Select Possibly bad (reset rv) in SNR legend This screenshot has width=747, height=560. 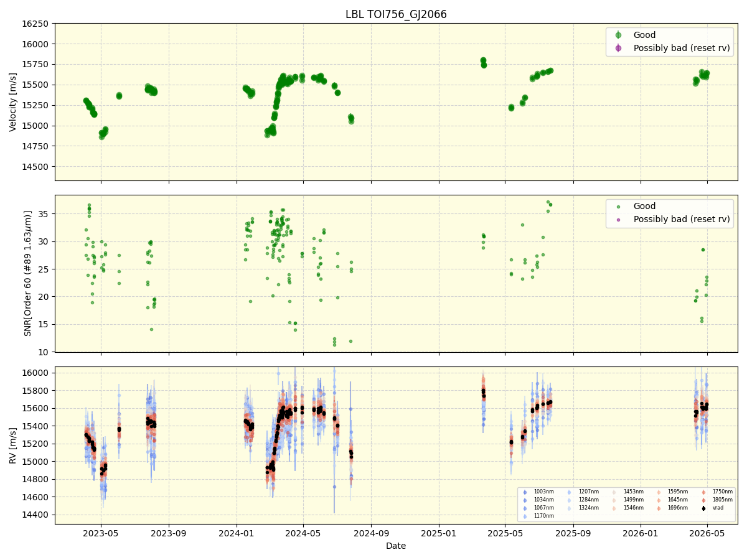point(682,220)
